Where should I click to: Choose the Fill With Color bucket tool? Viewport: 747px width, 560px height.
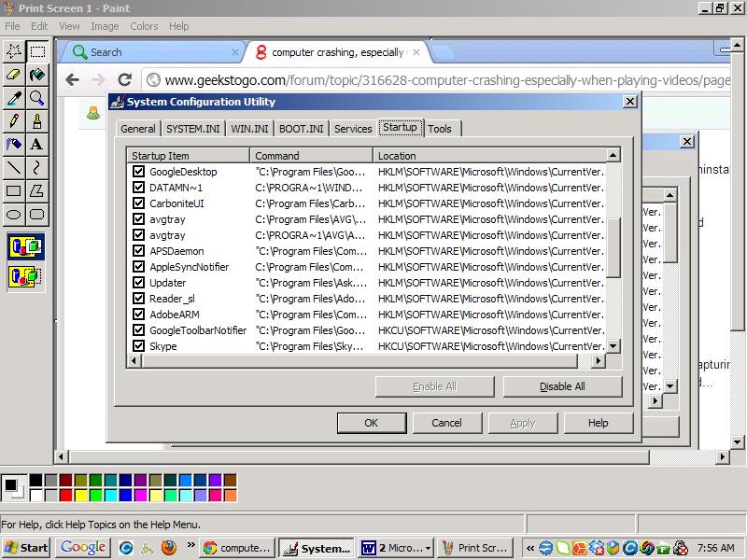(37, 75)
